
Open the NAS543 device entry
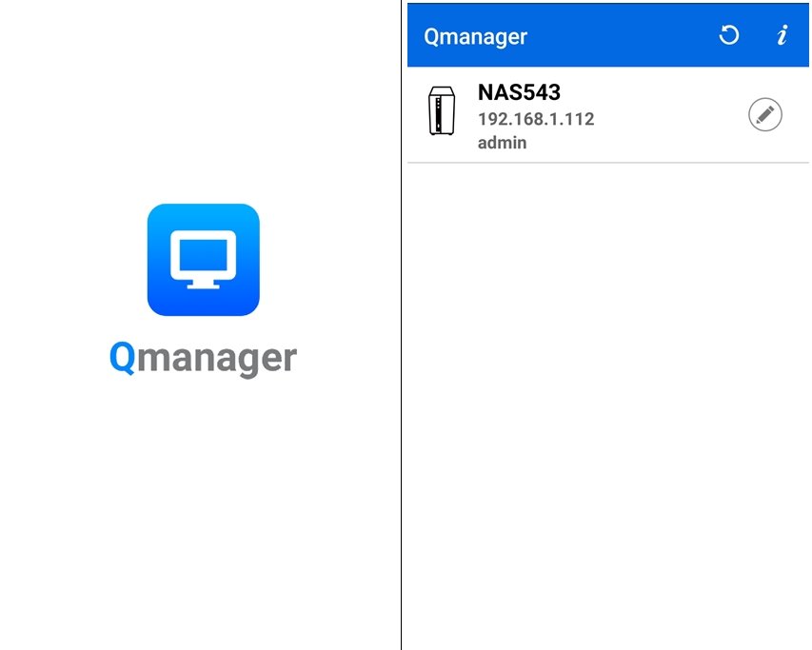click(x=608, y=116)
